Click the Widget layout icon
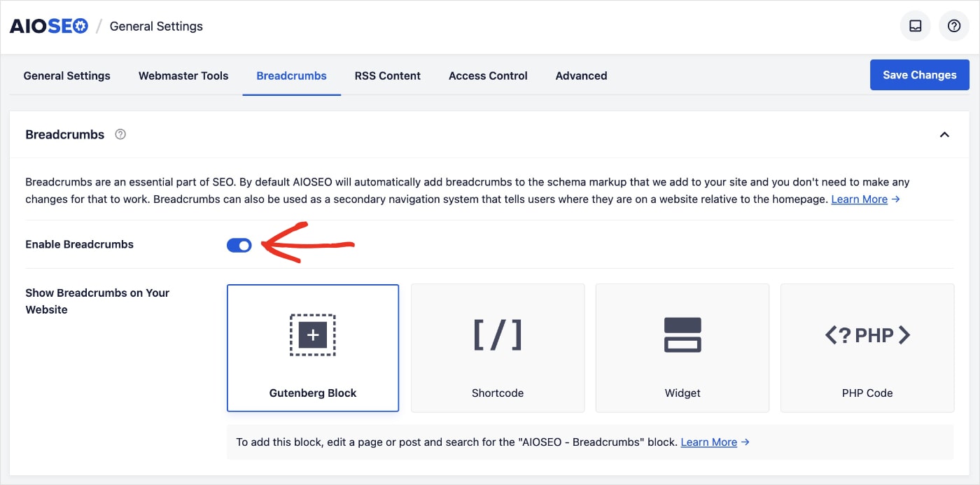The image size is (980, 485). click(682, 335)
